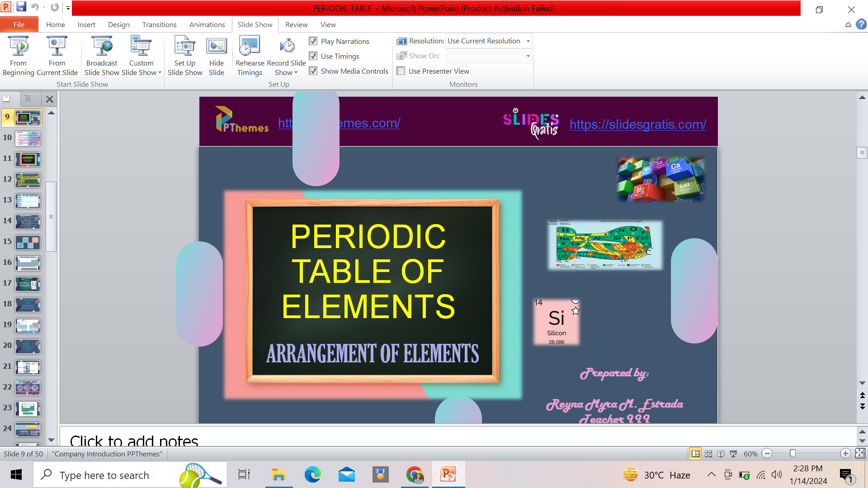Enable Use Presenter View checkbox
Image resolution: width=868 pixels, height=488 pixels.
click(x=401, y=71)
